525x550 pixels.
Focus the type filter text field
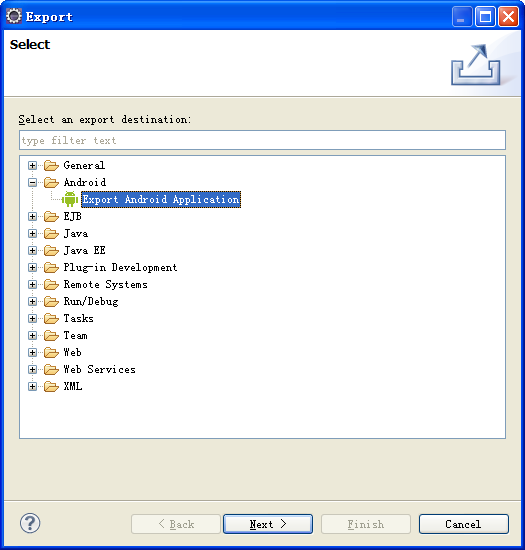(x=262, y=140)
